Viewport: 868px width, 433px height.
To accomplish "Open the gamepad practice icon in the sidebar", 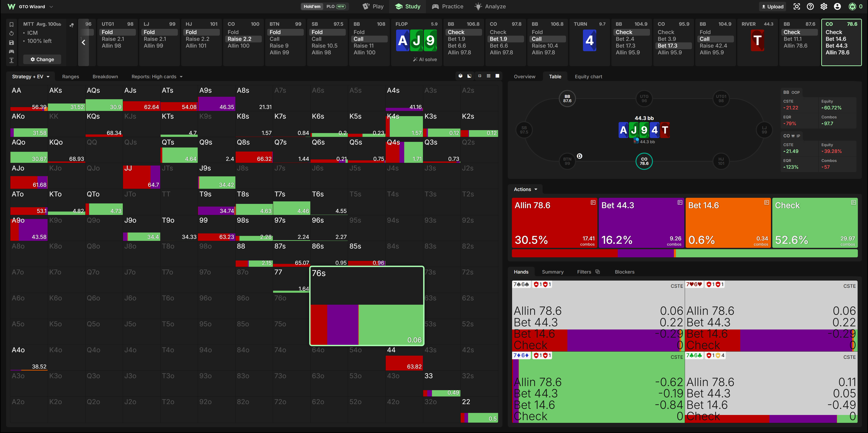I will coord(12,51).
